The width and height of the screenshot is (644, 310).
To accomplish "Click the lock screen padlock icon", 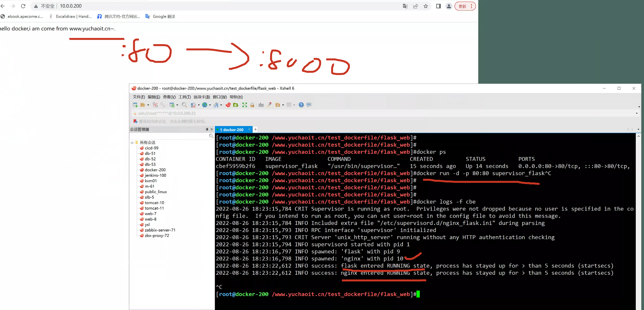I will (252, 105).
